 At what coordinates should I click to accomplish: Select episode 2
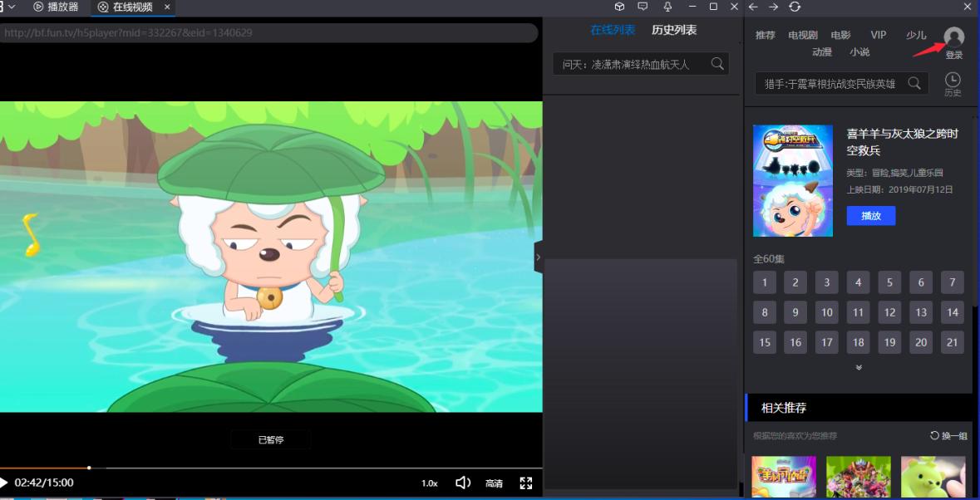pyautogui.click(x=795, y=282)
